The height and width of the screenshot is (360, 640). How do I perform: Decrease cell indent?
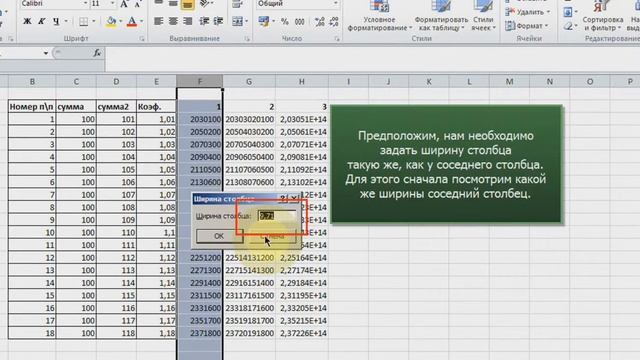pyautogui.click(x=204, y=21)
